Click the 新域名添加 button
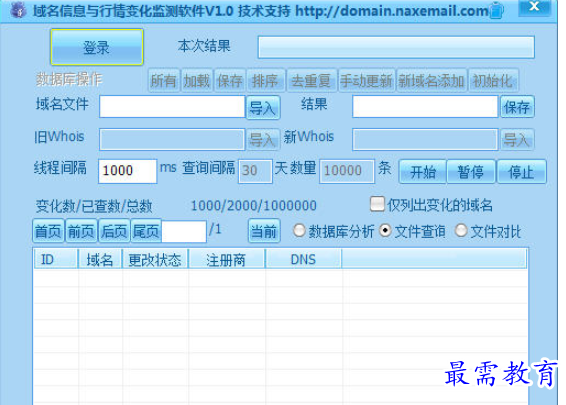The width and height of the screenshot is (566, 405). point(431,80)
